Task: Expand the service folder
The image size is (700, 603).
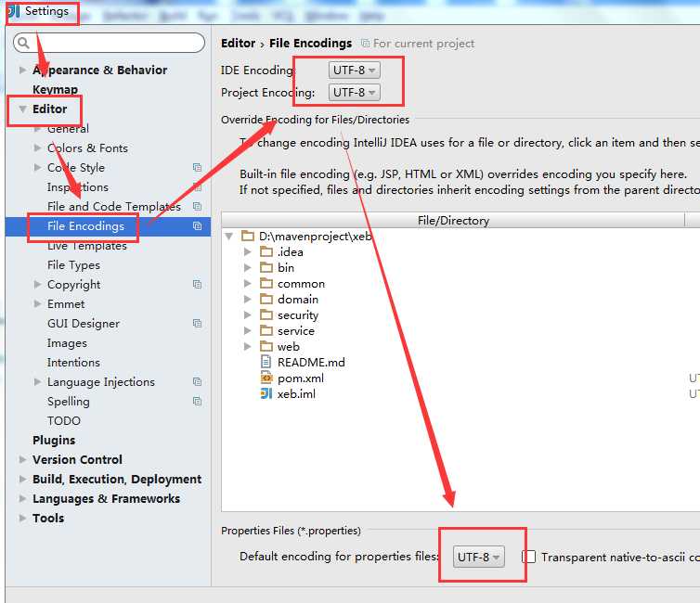Action: point(247,330)
